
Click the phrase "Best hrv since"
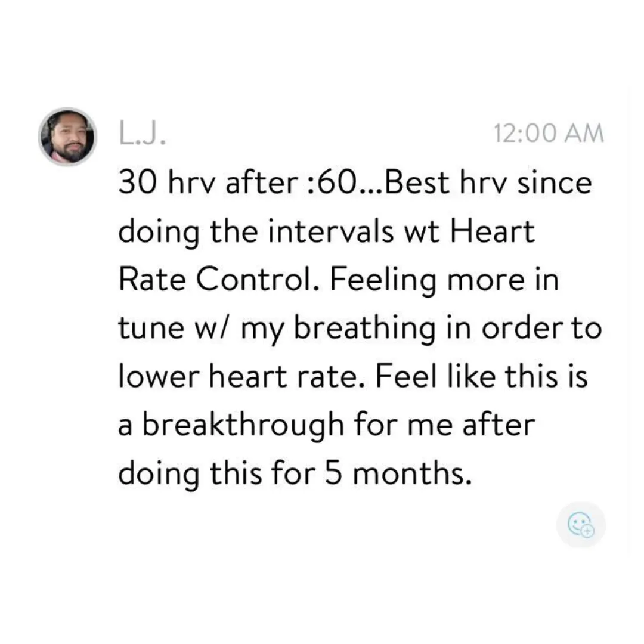tap(488, 182)
